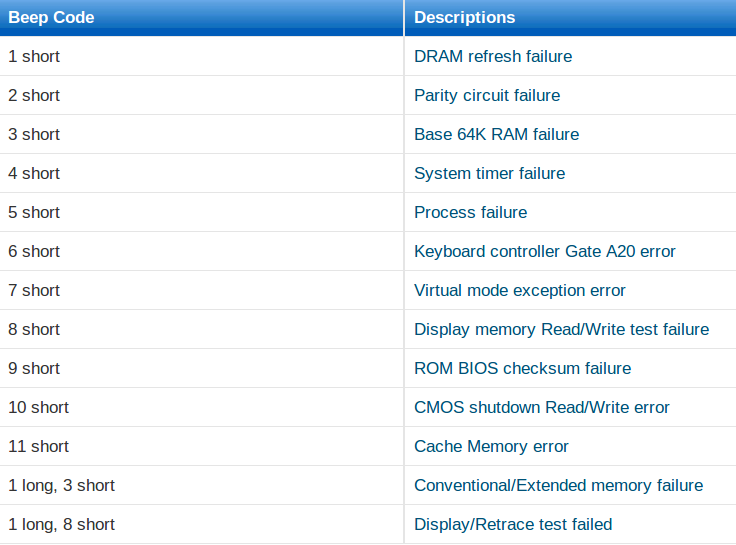Screen dimensions: 736x545
Task: Click 'ROM BIOS checksum failure' description
Action: pos(522,368)
